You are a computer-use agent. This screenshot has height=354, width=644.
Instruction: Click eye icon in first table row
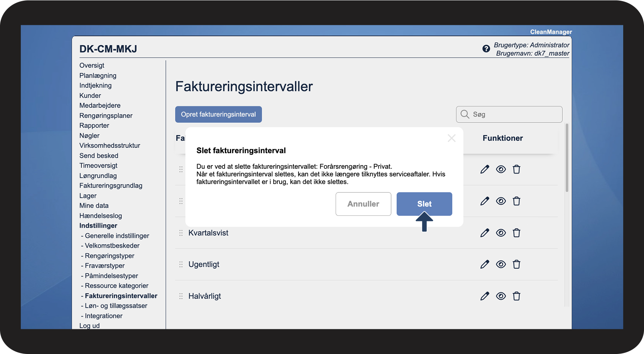(x=501, y=169)
